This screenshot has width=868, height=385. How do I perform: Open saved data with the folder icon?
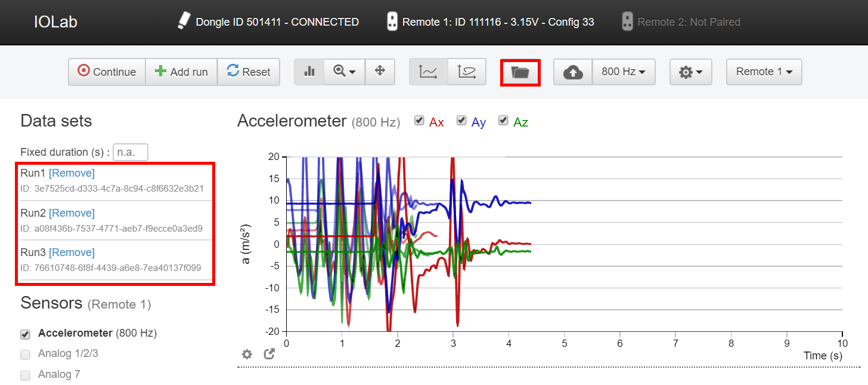(520, 72)
